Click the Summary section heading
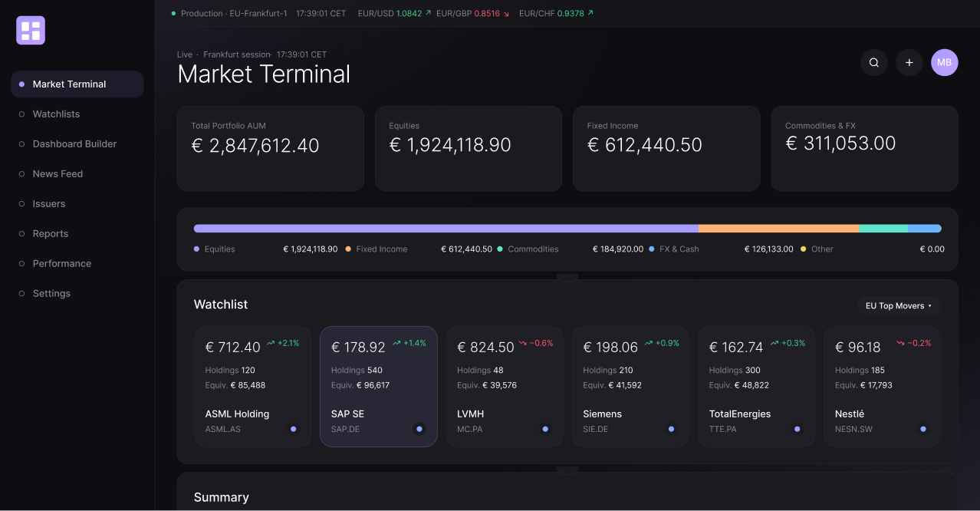Viewport: 980px width, 511px height. pos(222,497)
